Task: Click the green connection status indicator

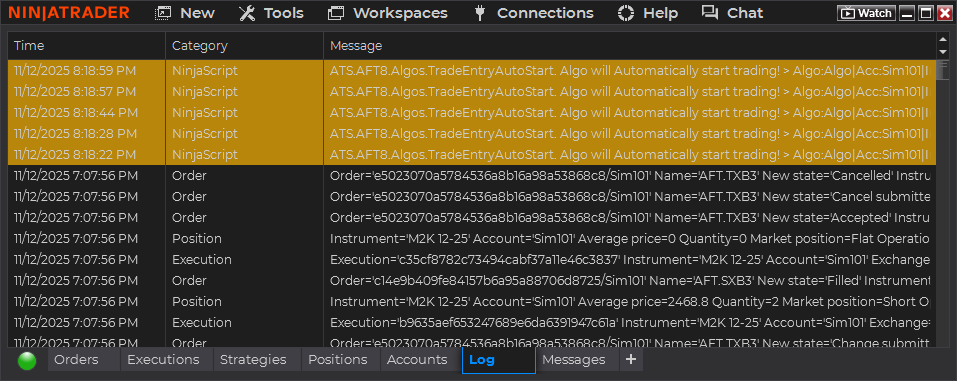Action: tap(27, 361)
